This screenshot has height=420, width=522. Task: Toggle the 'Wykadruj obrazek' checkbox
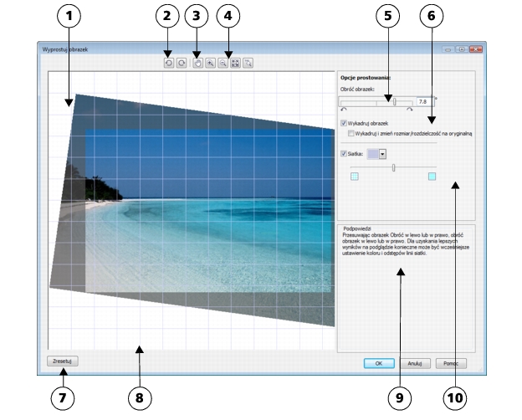[x=345, y=123]
